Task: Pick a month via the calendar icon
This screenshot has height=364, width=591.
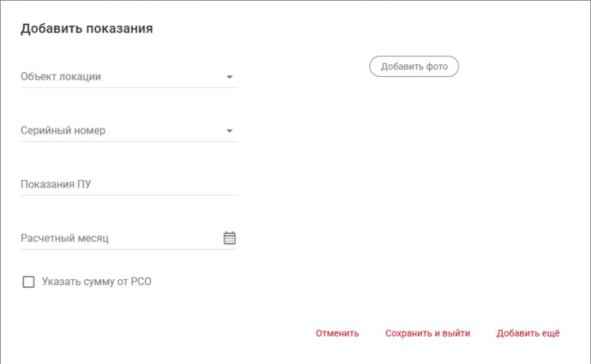Action: pos(229,238)
